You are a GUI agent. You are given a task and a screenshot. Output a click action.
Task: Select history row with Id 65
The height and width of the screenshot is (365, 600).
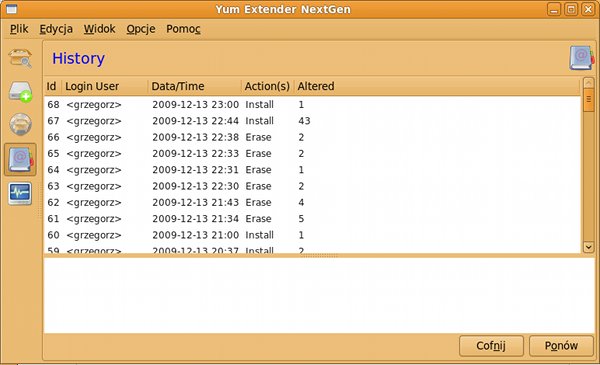[312, 153]
